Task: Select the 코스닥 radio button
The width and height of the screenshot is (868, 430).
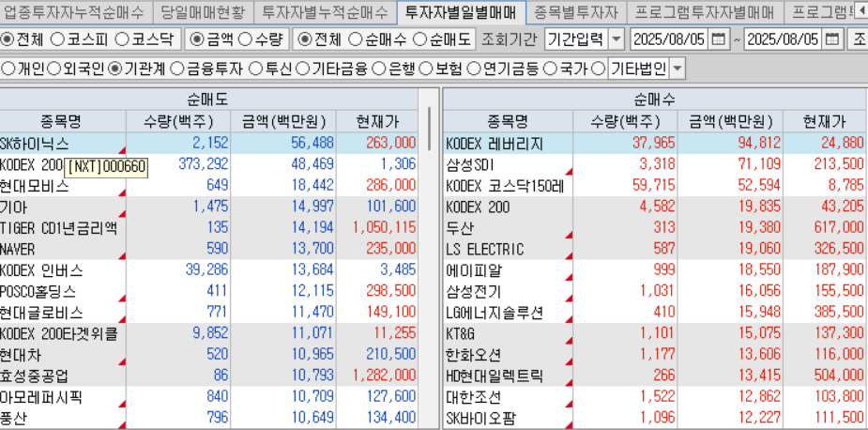Action: coord(122,39)
